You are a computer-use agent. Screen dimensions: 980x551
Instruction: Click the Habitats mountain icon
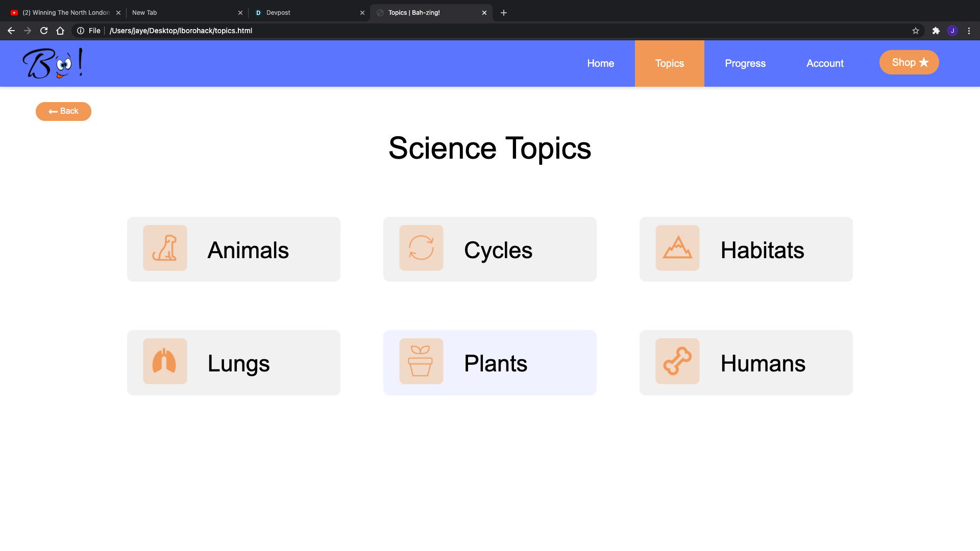point(677,248)
